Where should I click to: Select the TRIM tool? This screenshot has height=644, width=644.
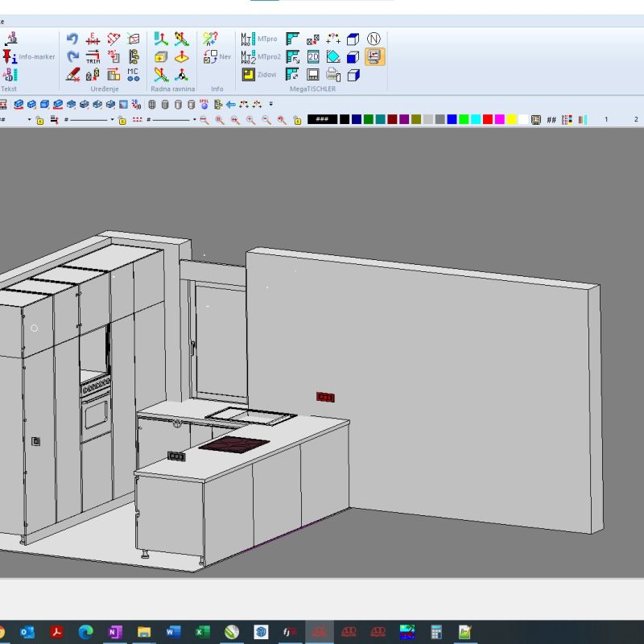click(93, 56)
